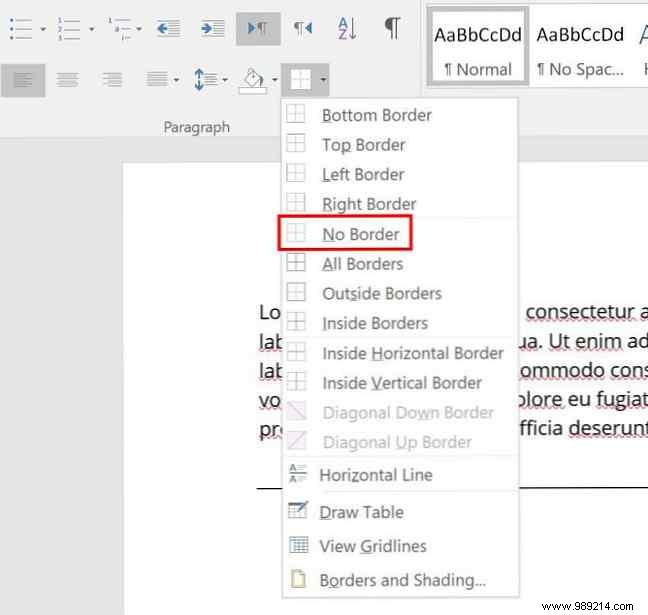
Task: Click the Sort A-Z icon
Action: click(347, 29)
